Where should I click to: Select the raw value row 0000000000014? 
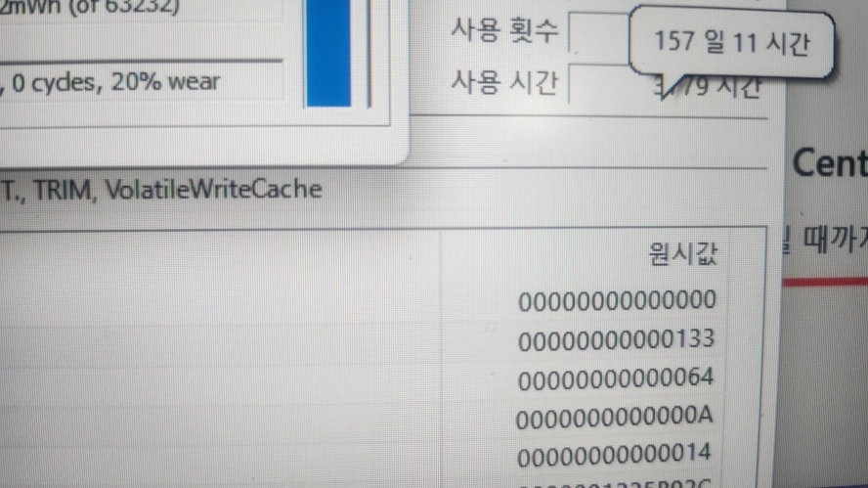tap(615, 455)
